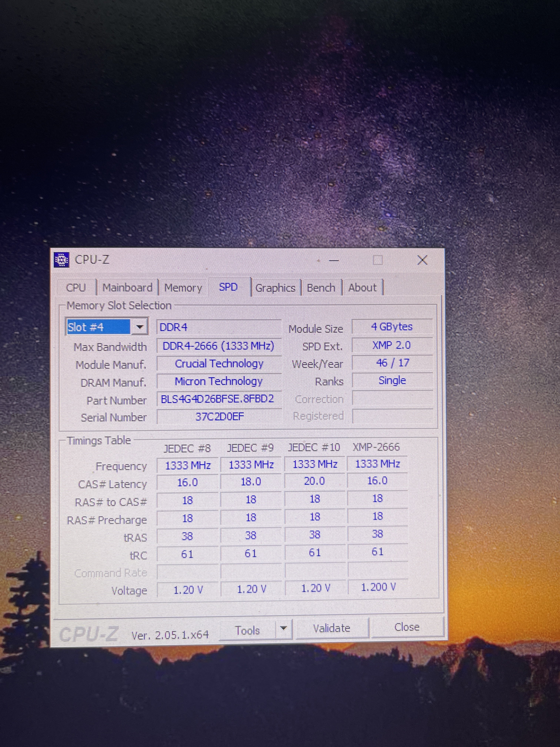
Task: Switch to the Graphics tab
Action: [x=275, y=288]
